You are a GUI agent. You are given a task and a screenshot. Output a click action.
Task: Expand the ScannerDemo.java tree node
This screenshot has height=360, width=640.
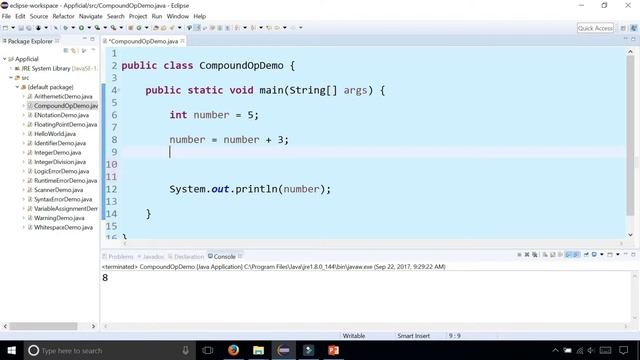[23, 190]
